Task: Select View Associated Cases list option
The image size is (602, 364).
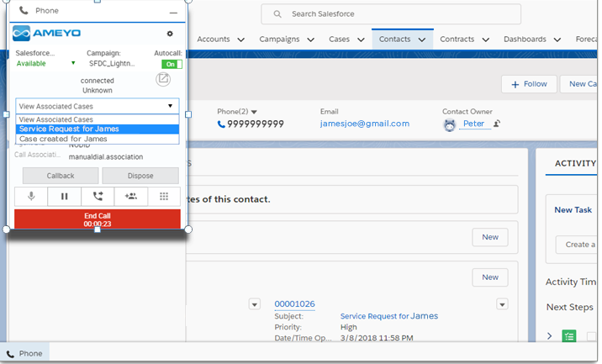Action: coord(98,119)
